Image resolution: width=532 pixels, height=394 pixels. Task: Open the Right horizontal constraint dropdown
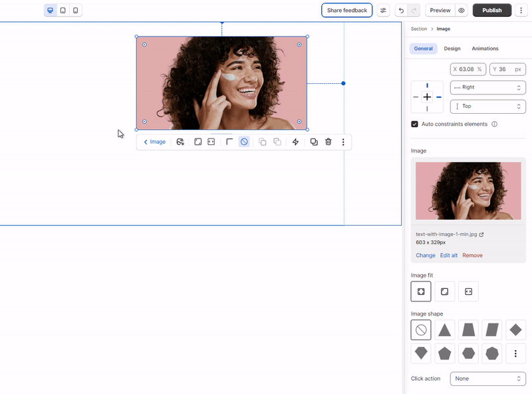tap(487, 87)
